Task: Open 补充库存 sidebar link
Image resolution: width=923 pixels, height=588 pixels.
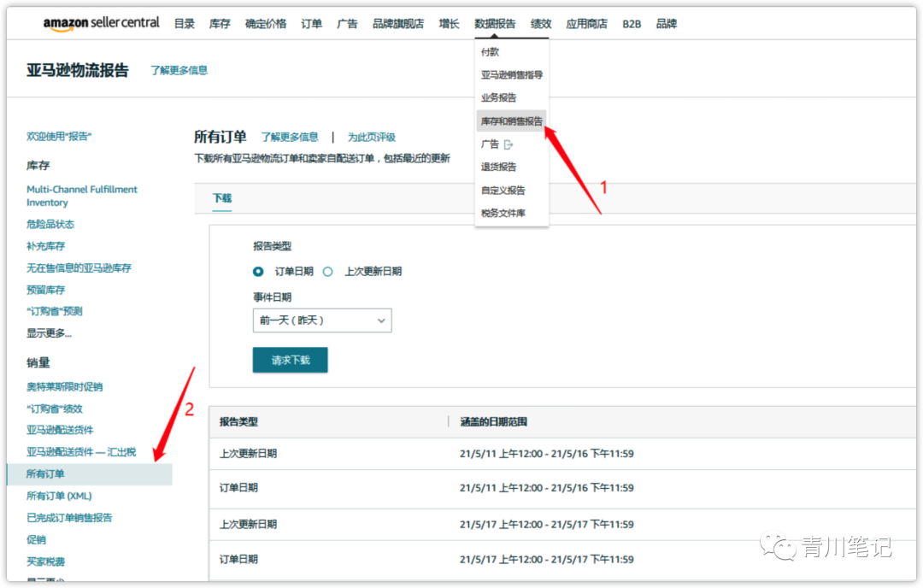Action: (x=46, y=246)
